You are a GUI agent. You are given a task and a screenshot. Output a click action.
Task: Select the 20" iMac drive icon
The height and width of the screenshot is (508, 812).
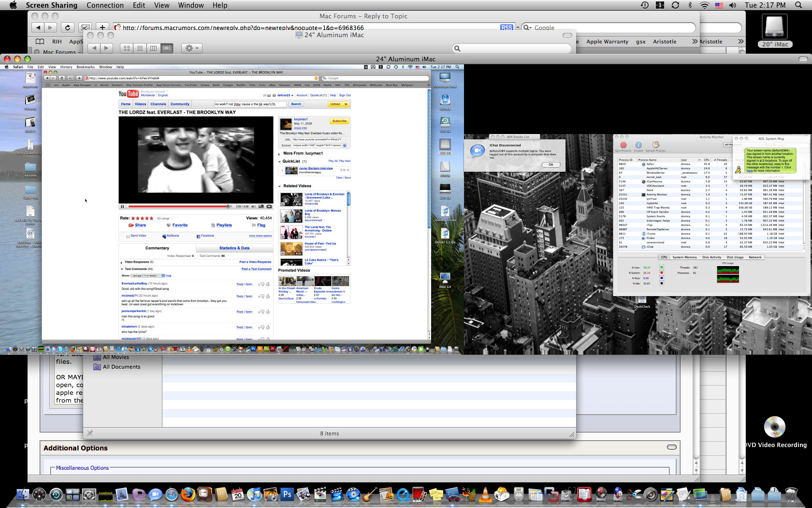tap(775, 27)
